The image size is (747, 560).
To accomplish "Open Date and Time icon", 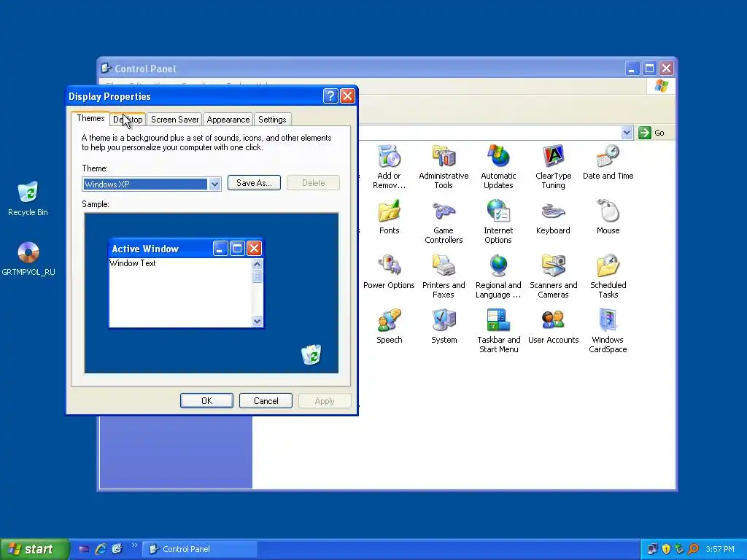I will [608, 157].
